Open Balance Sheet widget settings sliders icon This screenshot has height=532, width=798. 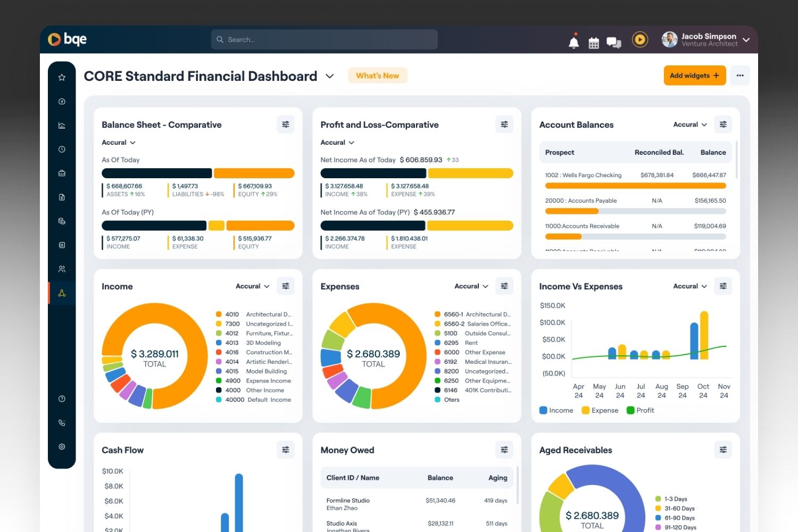click(286, 124)
